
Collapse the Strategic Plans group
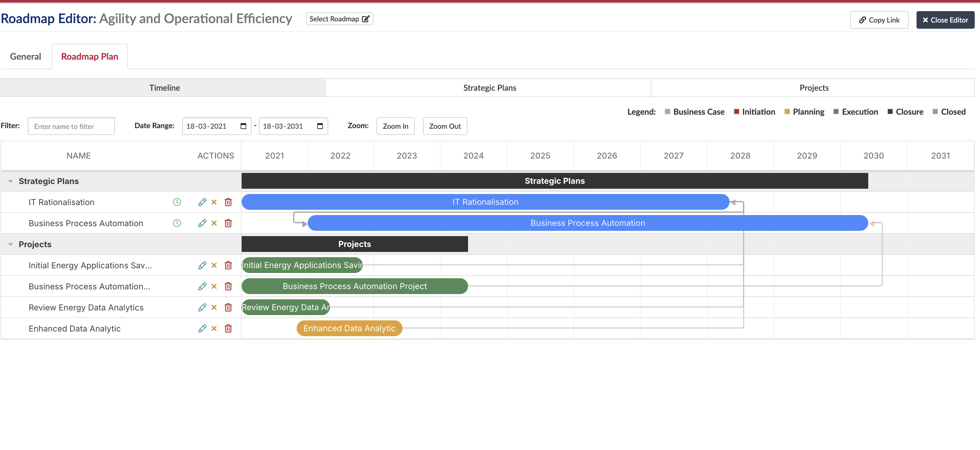point(11,181)
